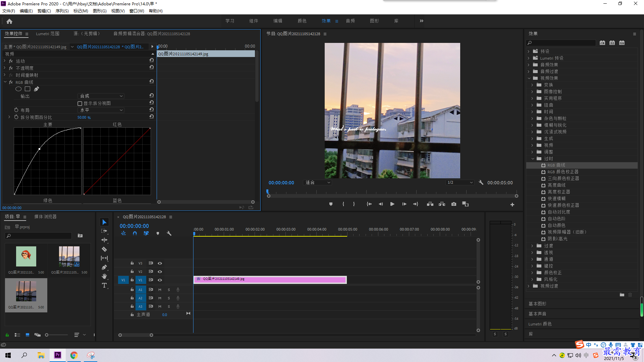Toggle V3 track output eye
The height and width of the screenshot is (362, 644).
[x=160, y=263]
